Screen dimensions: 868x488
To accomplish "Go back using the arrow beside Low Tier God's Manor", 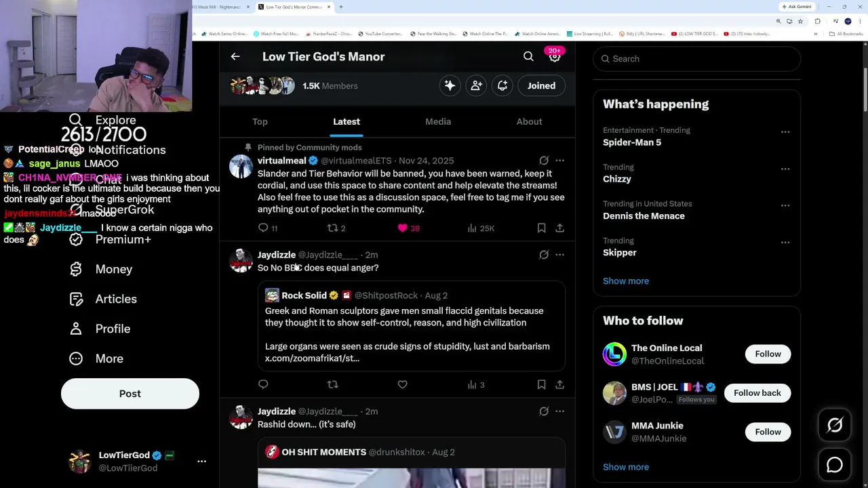I will tap(235, 57).
